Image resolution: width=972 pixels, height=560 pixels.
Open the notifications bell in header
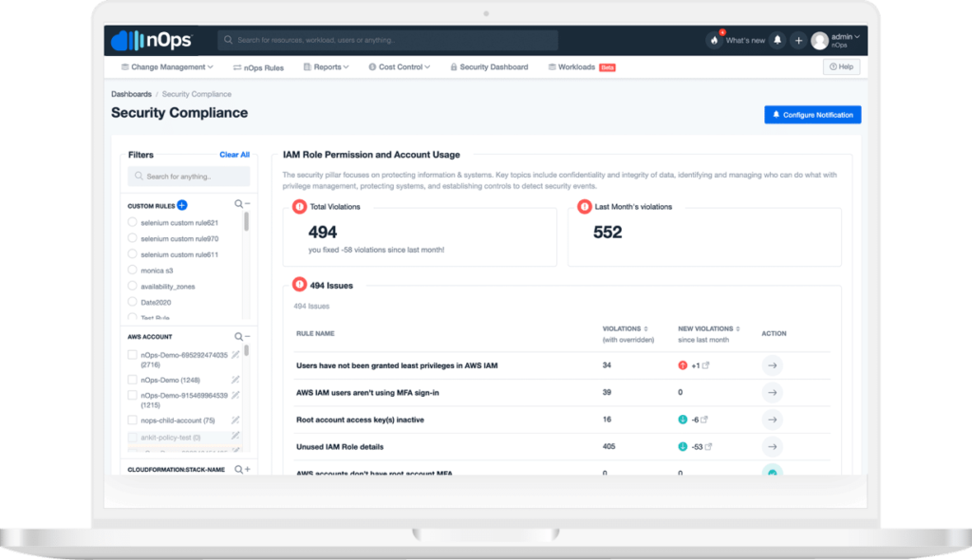tap(777, 40)
